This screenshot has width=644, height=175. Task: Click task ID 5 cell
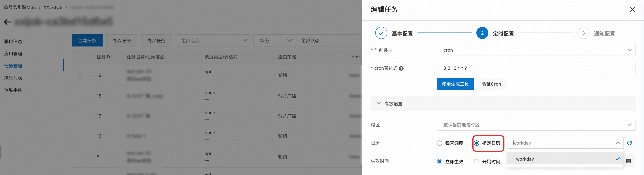tap(98, 157)
